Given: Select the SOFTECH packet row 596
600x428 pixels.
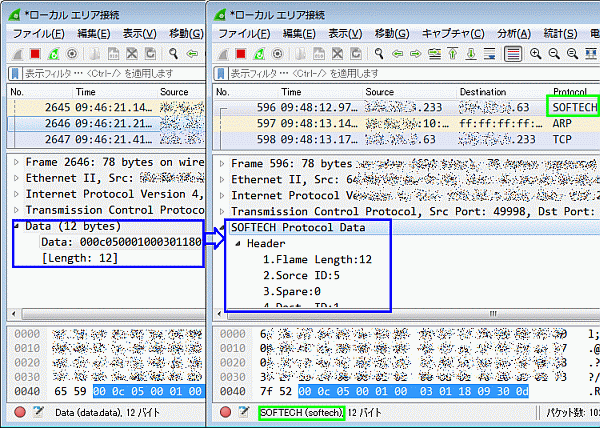Looking at the screenshot, I should [x=400, y=107].
